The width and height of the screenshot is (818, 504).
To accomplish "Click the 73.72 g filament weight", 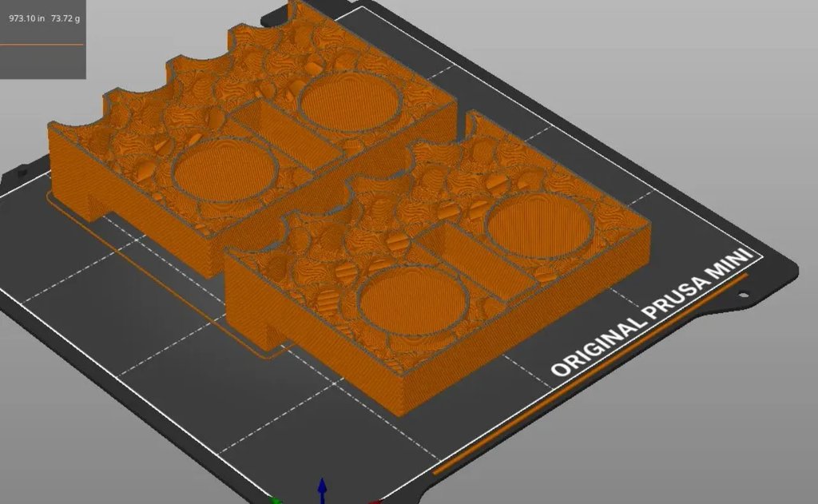I will (66, 17).
